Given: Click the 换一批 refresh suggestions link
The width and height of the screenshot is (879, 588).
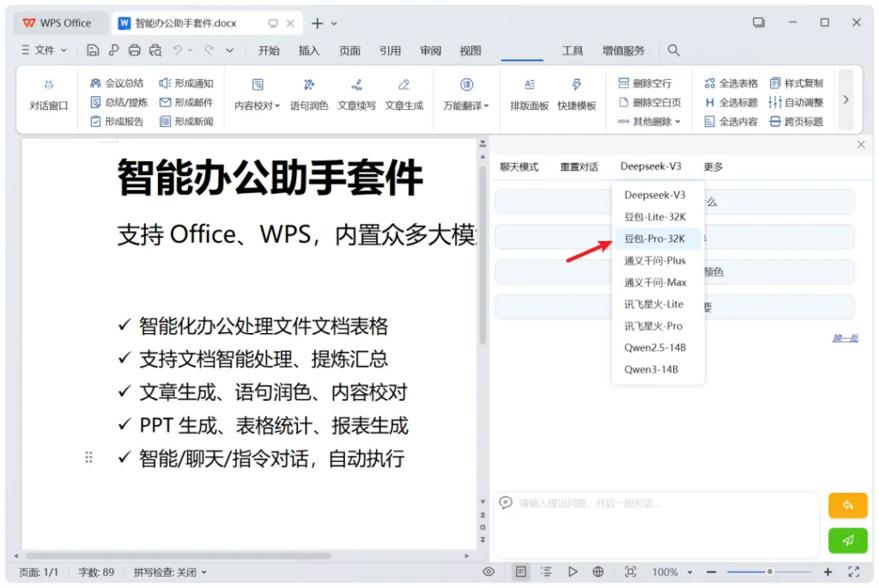Looking at the screenshot, I should pyautogui.click(x=845, y=338).
